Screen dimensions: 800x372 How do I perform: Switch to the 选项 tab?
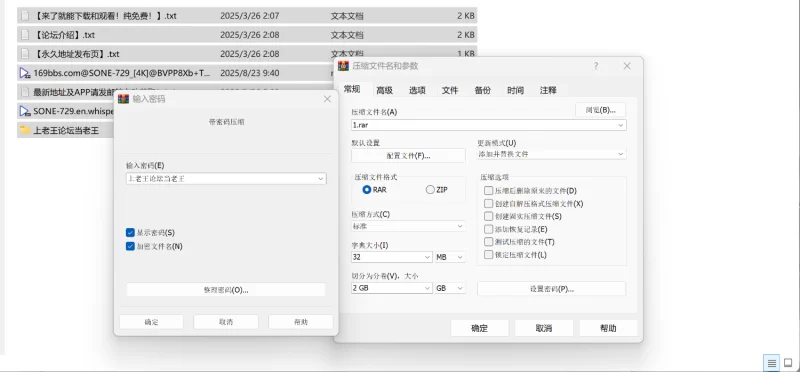click(x=417, y=90)
